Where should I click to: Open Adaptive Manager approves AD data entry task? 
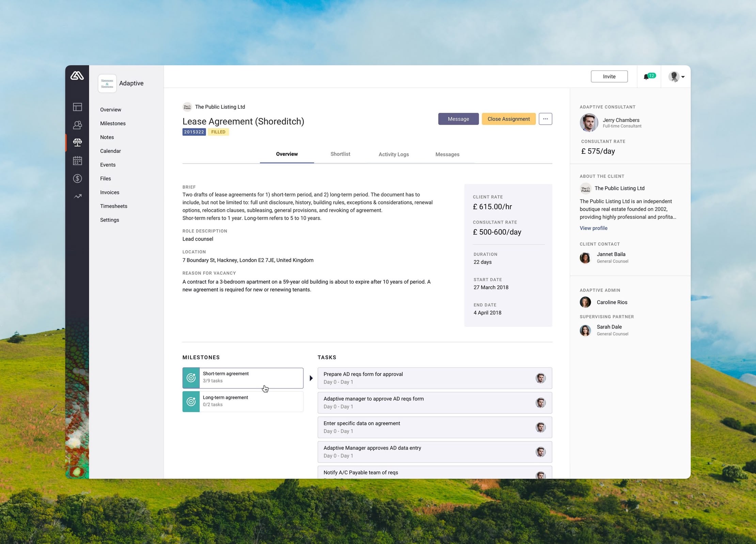coord(435,452)
